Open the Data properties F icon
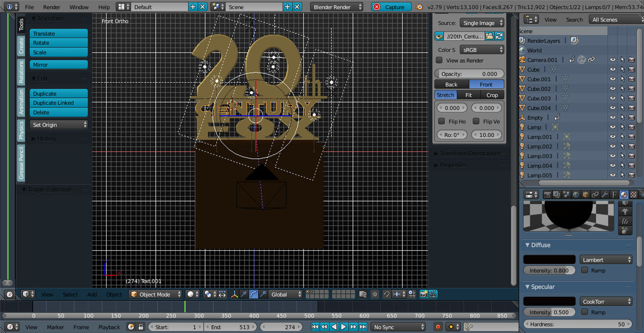The image size is (644, 333). coord(614,194)
